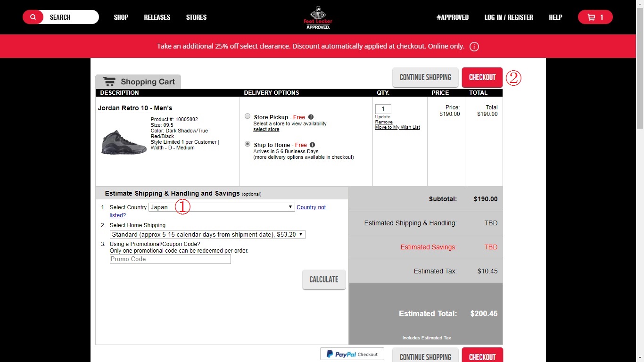Click info icon on promo banner
This screenshot has width=644, height=362.
click(x=475, y=47)
